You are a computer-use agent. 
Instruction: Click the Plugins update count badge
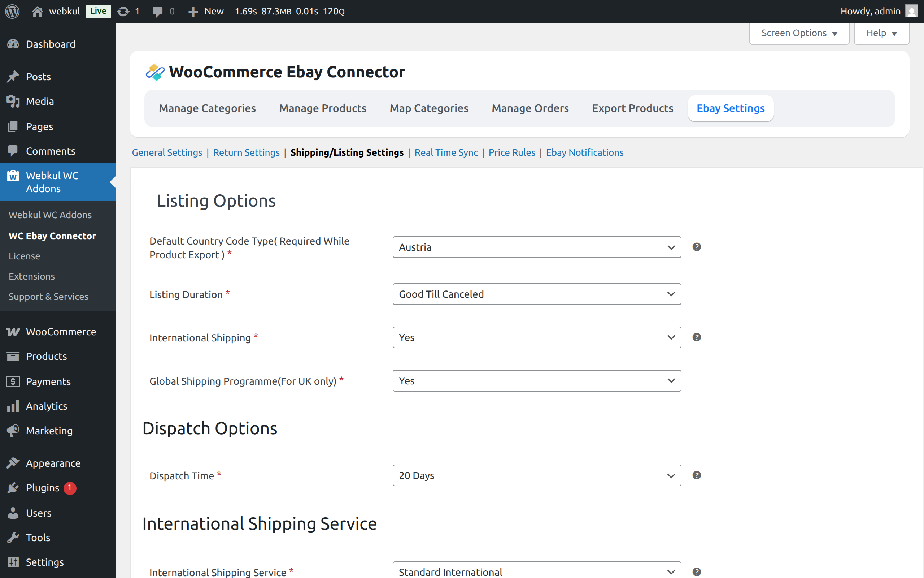(70, 488)
